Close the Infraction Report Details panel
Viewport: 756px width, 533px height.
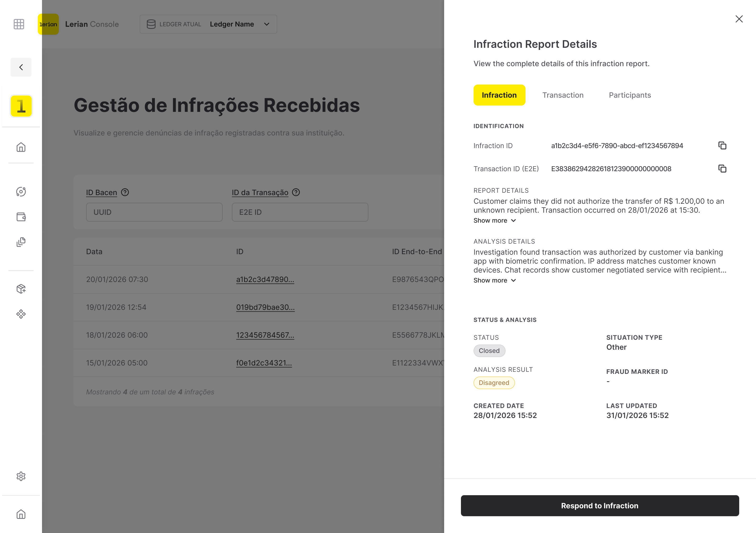739,19
